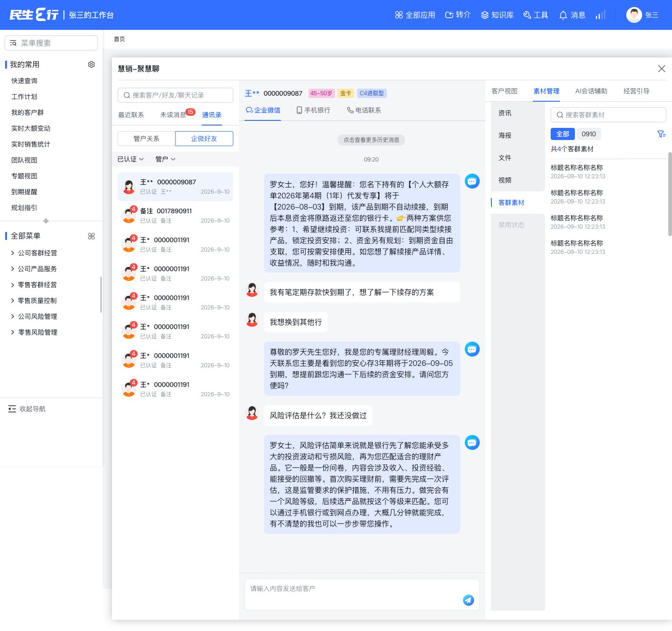Image resolution: width=672 pixels, height=631 pixels.
Task: Click customer avatar beside 我想换到其他行
Action: coord(252,319)
